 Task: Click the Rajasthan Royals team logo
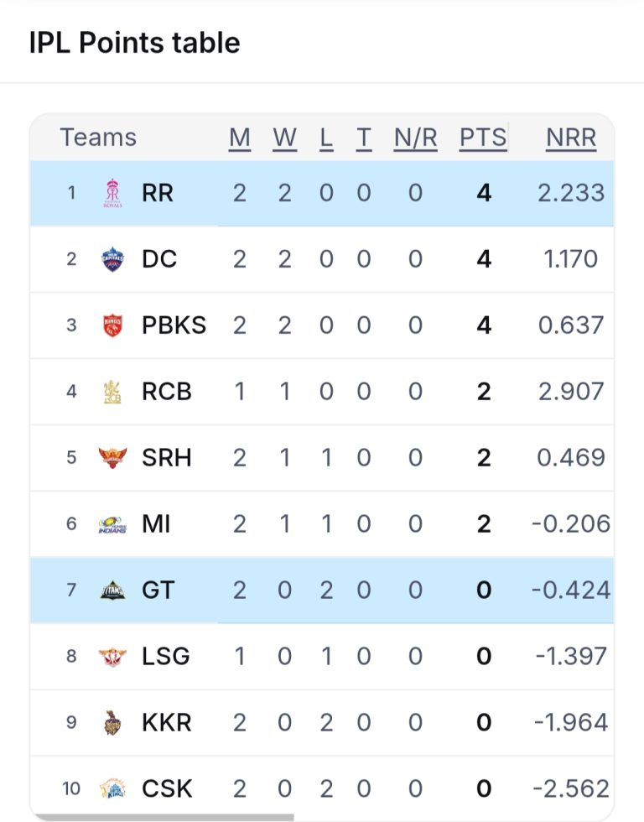[111, 193]
